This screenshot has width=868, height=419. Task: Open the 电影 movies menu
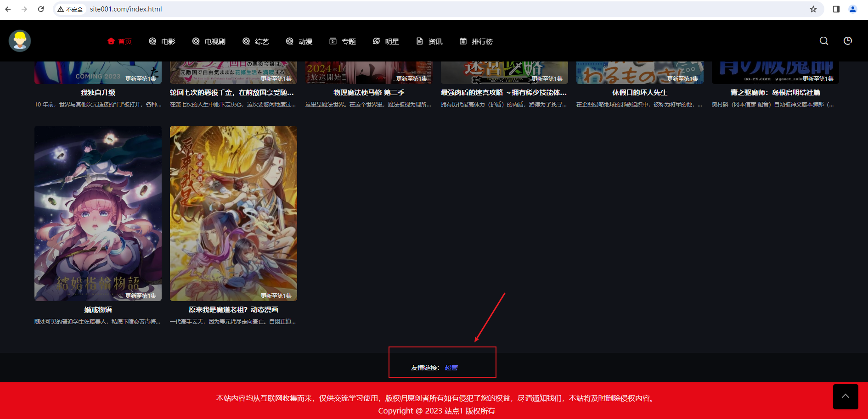click(162, 41)
